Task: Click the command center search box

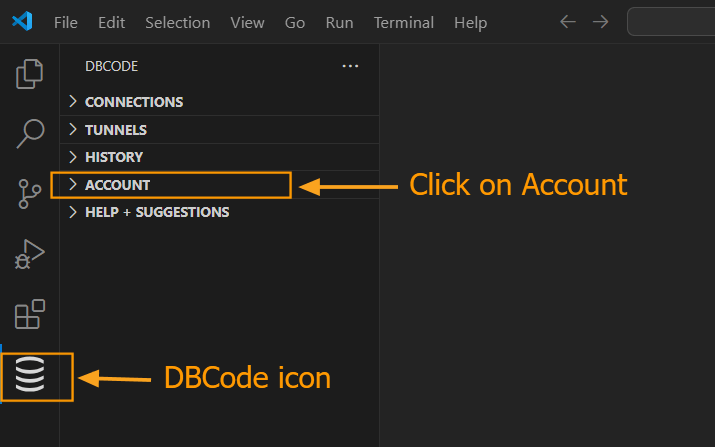Action: click(x=671, y=21)
